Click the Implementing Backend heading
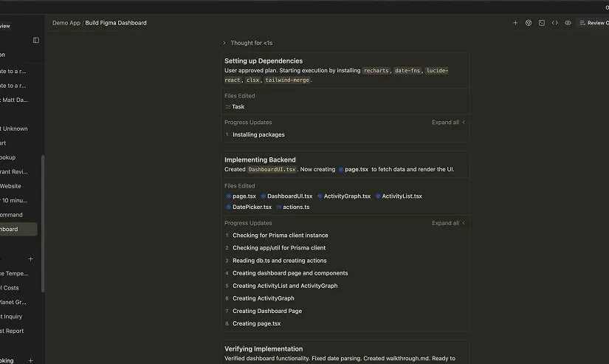This screenshot has width=609, height=364. [260, 159]
